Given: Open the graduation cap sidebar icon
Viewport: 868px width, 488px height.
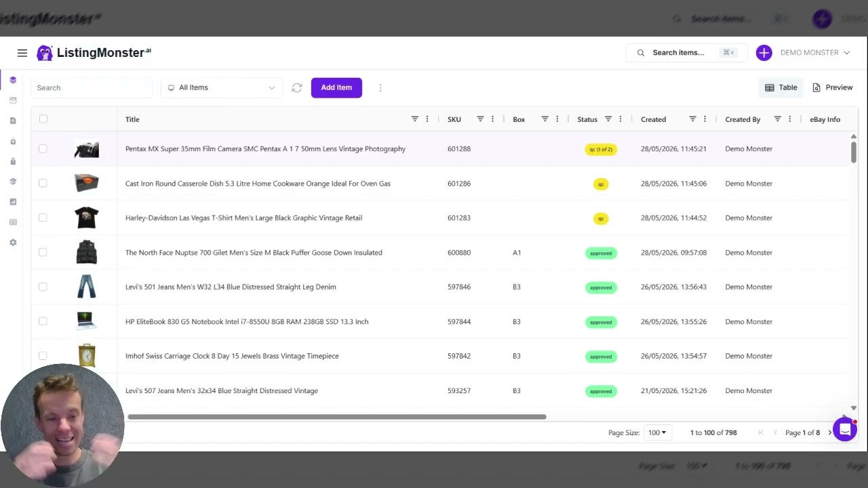Looking at the screenshot, I should [x=13, y=182].
